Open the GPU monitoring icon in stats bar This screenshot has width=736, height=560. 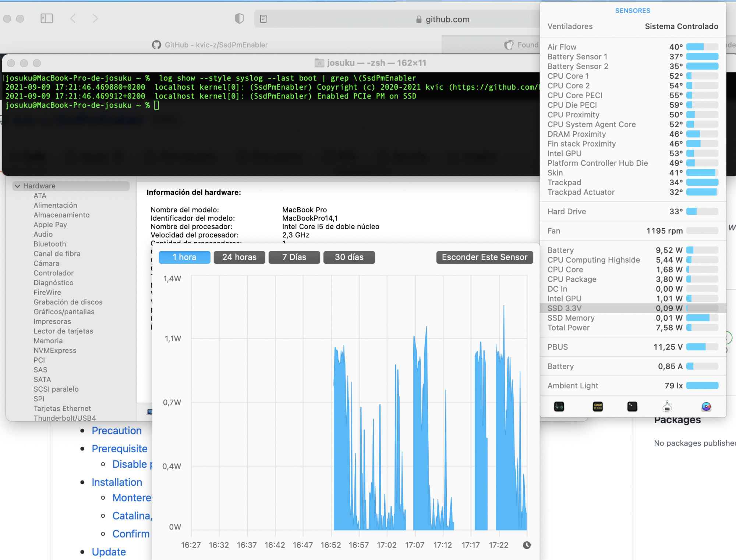pyautogui.click(x=705, y=406)
